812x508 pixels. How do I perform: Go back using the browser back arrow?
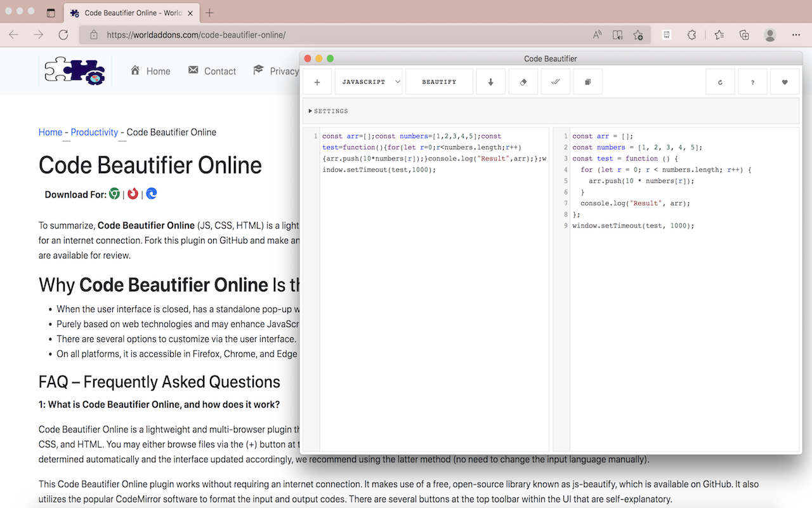coord(14,35)
